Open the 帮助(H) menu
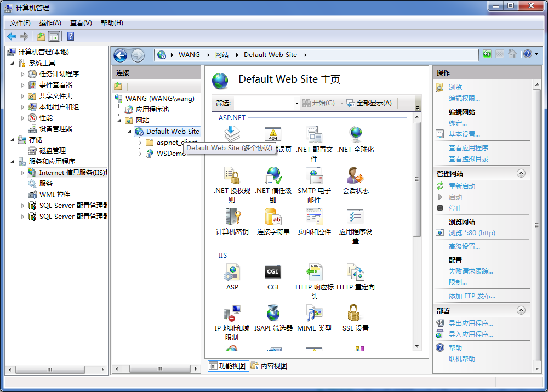Image resolution: width=548 pixels, height=392 pixels. coord(112,23)
